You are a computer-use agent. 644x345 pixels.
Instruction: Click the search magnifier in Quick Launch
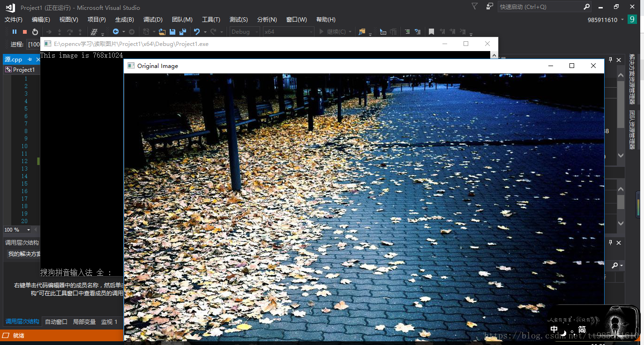pyautogui.click(x=587, y=7)
